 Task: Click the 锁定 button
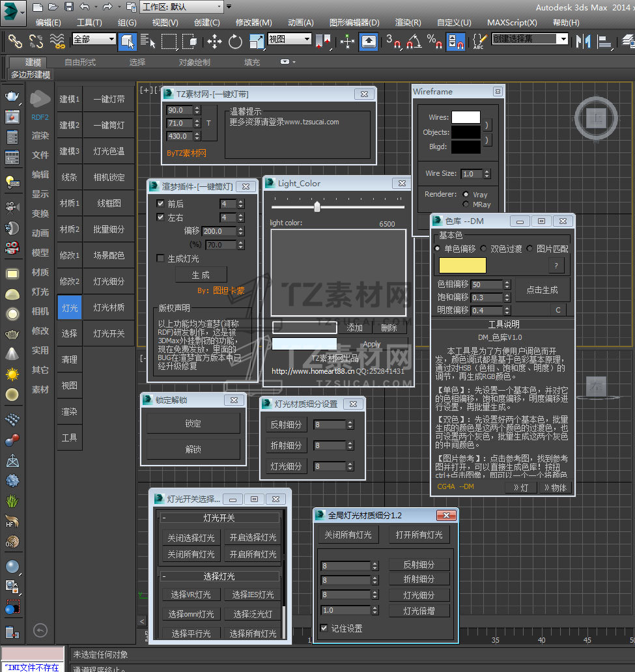click(x=193, y=423)
